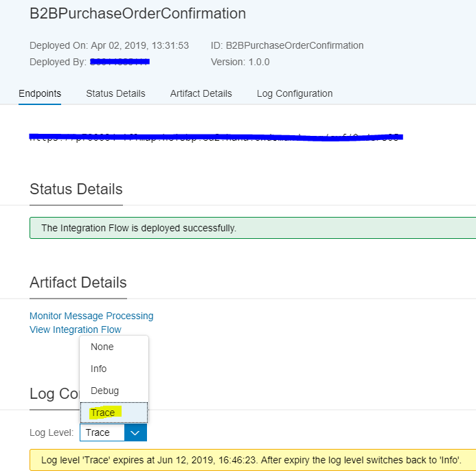Switch to the Endpoints tab
The image size is (476, 475).
[x=40, y=93]
